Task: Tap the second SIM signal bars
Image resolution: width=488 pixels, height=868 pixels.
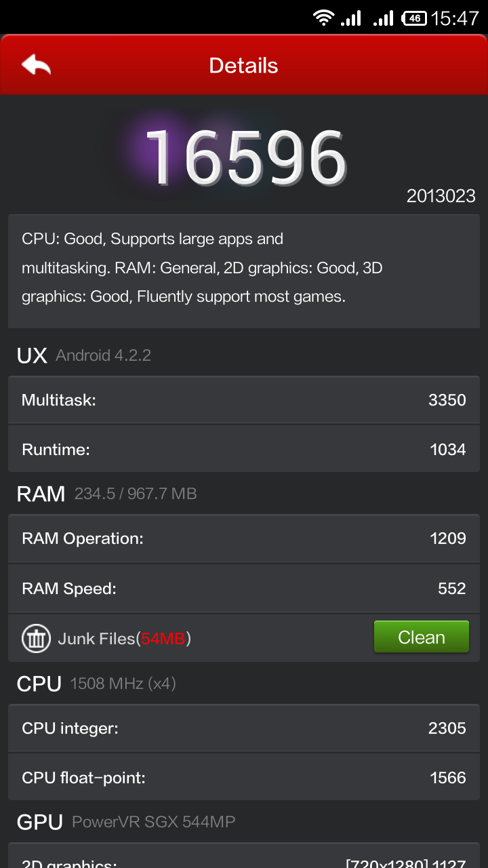Action: coord(384,18)
